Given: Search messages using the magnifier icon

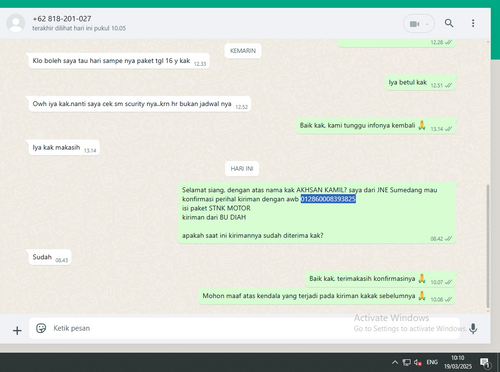Looking at the screenshot, I should click(x=449, y=23).
